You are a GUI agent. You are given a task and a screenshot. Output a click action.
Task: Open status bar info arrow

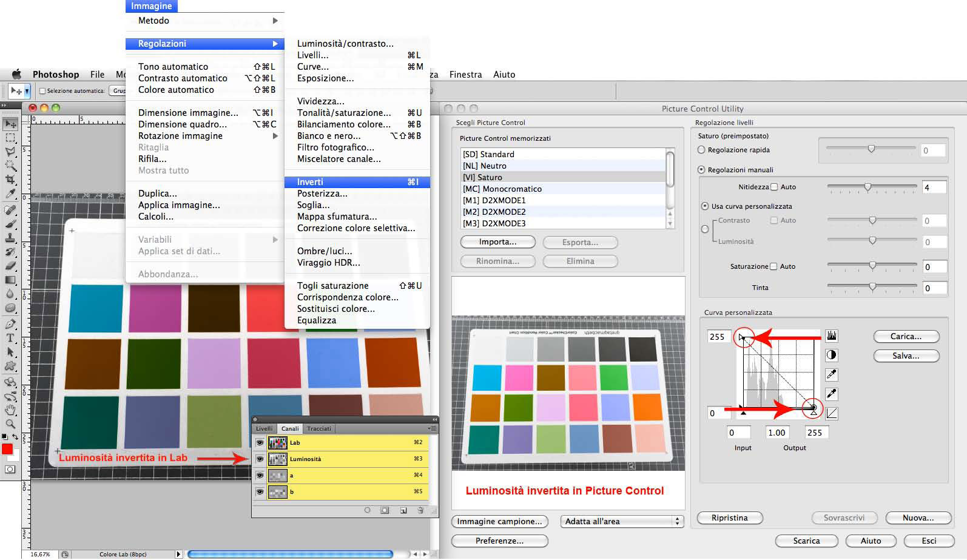coord(178,554)
